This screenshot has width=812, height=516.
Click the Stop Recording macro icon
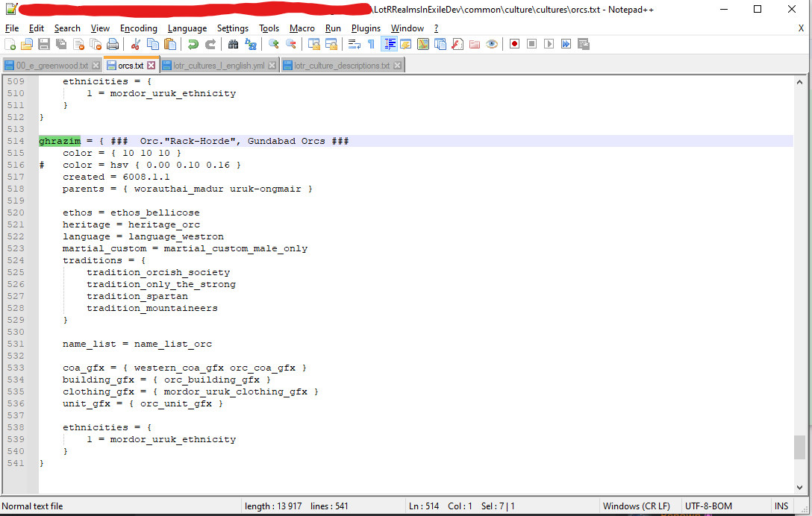531,45
